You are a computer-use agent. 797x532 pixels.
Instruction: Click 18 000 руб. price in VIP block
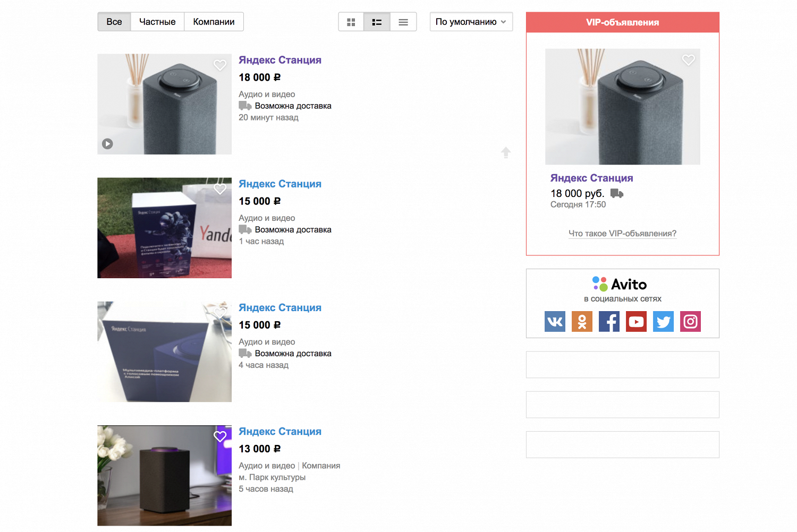coord(577,193)
